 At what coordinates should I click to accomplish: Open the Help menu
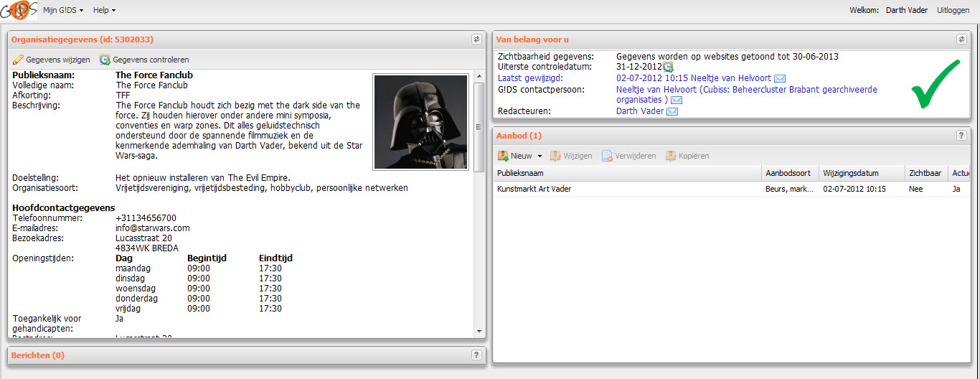pyautogui.click(x=104, y=10)
